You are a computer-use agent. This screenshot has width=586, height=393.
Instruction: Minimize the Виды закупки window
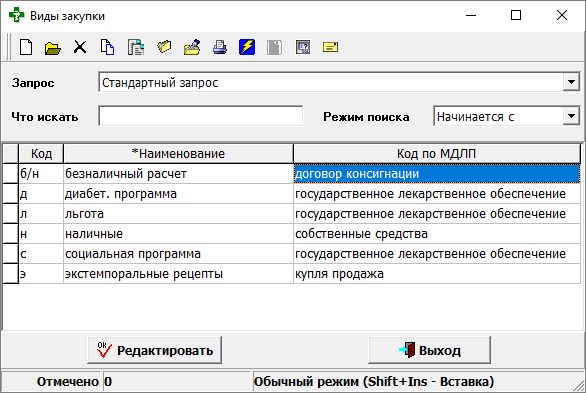pos(471,15)
